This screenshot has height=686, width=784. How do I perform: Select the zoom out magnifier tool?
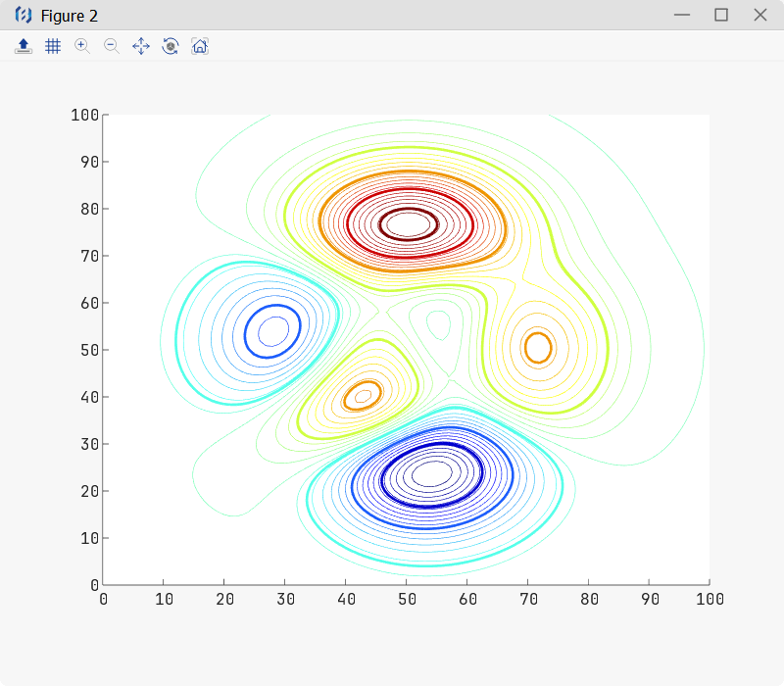tap(112, 46)
